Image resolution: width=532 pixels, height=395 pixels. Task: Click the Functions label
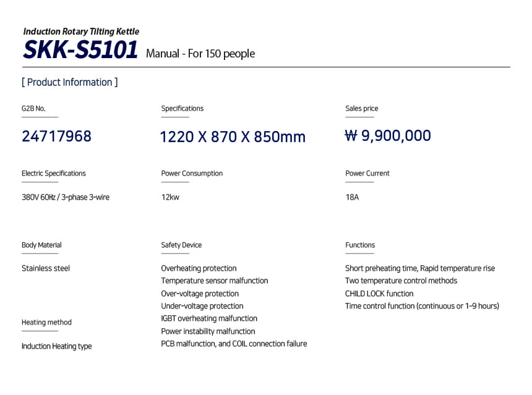click(360, 245)
